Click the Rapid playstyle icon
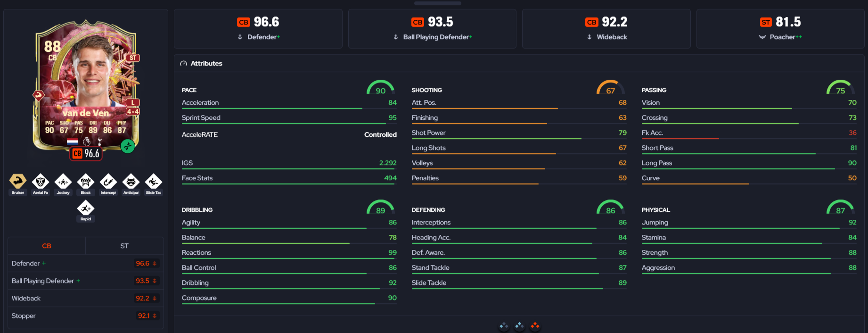 [x=86, y=208]
